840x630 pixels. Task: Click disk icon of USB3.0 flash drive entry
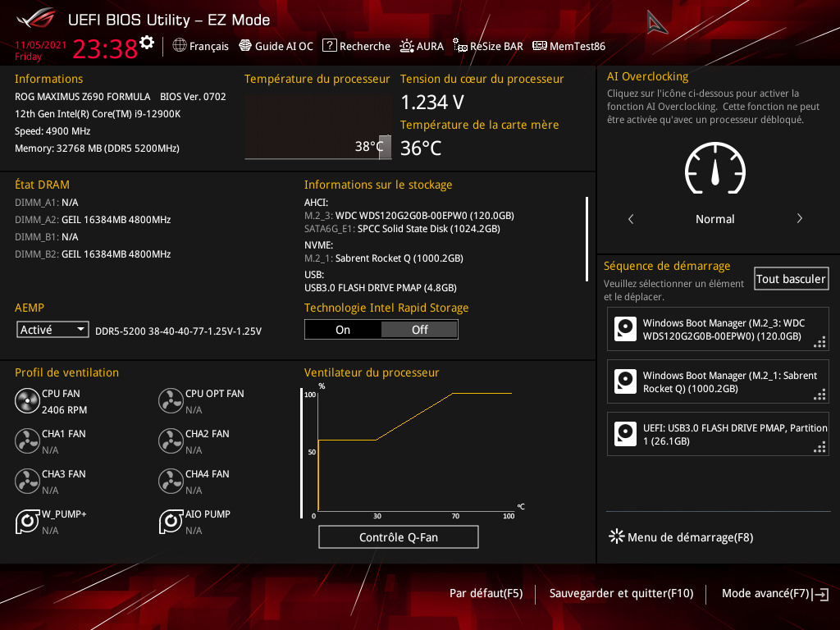pyautogui.click(x=625, y=434)
